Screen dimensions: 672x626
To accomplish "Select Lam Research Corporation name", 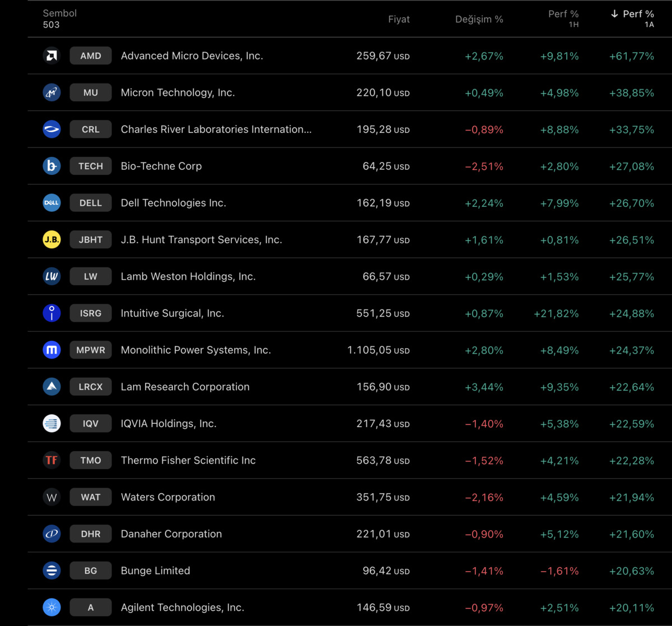I will click(x=185, y=387).
